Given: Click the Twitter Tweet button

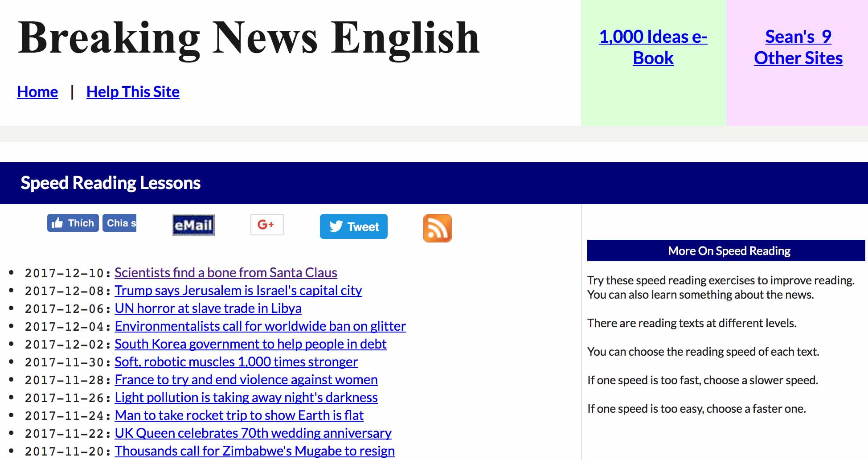Looking at the screenshot, I should point(354,226).
